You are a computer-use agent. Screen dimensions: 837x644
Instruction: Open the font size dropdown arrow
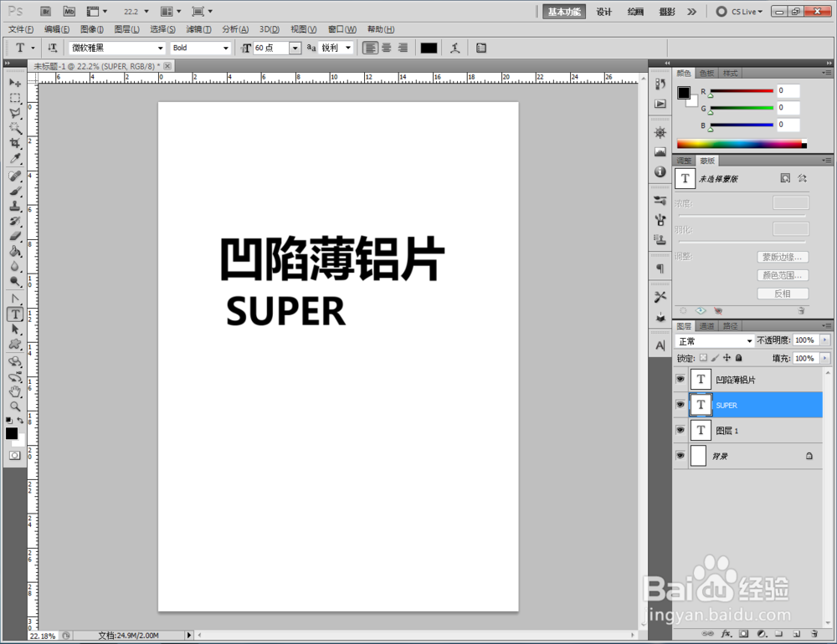[x=295, y=48]
